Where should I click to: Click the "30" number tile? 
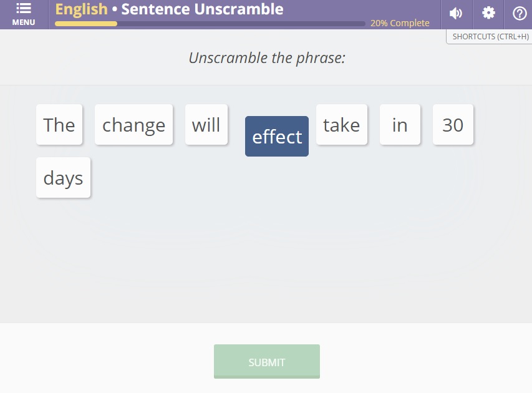click(453, 125)
